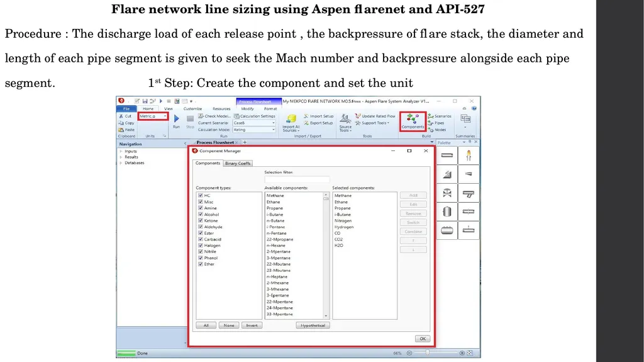The image size is (644, 362).
Task: Click Copy in Clipboard group
Action: [126, 123]
